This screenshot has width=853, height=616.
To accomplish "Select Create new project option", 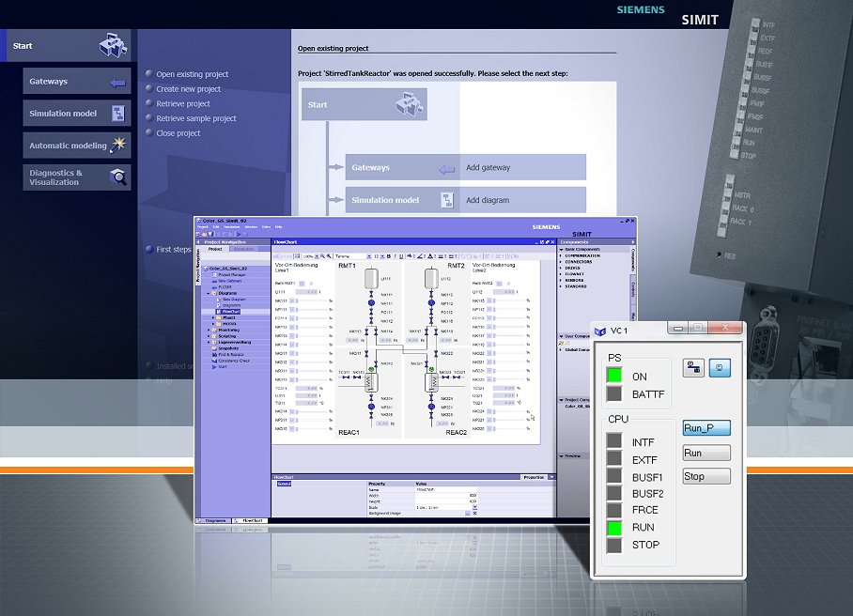I will coord(188,88).
